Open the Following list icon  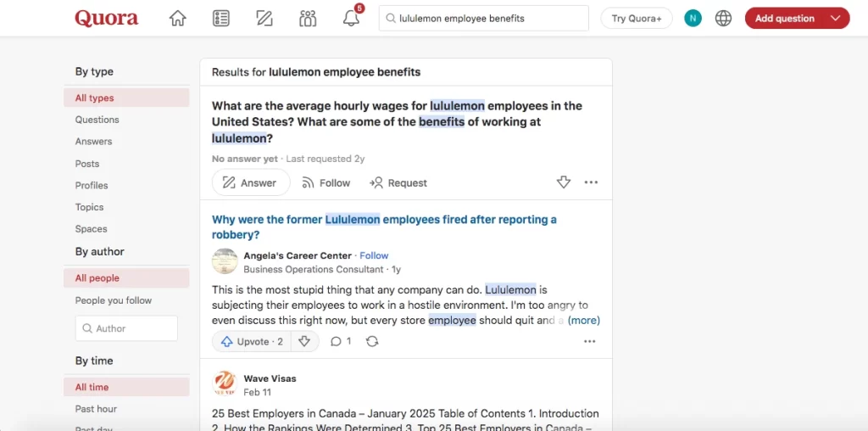point(221,19)
